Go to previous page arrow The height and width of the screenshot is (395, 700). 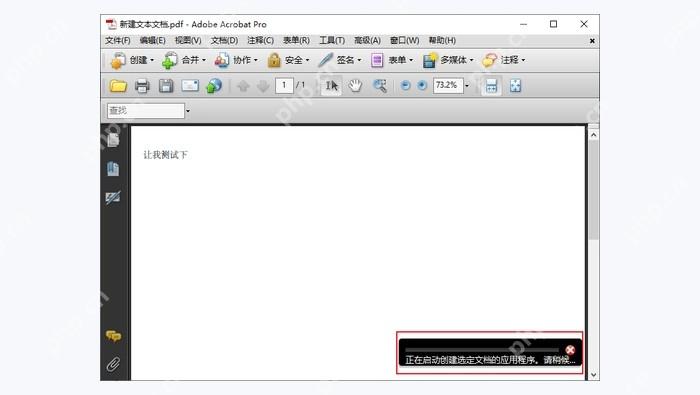(243, 86)
